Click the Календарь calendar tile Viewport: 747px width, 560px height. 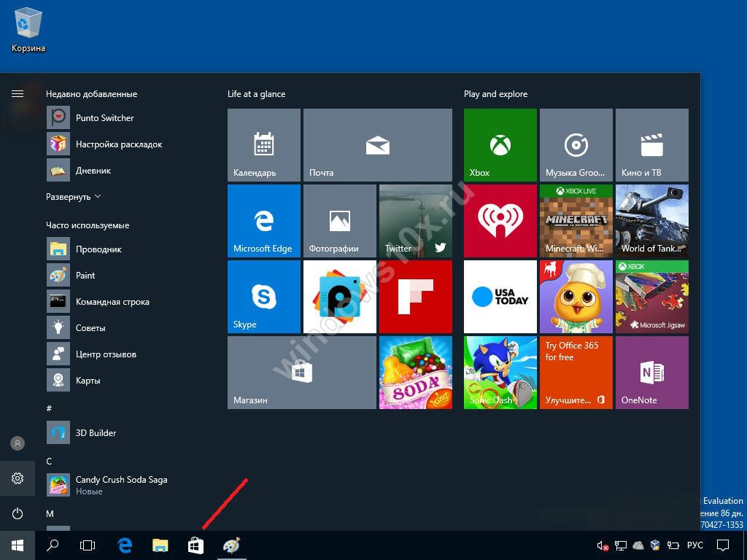pyautogui.click(x=263, y=144)
